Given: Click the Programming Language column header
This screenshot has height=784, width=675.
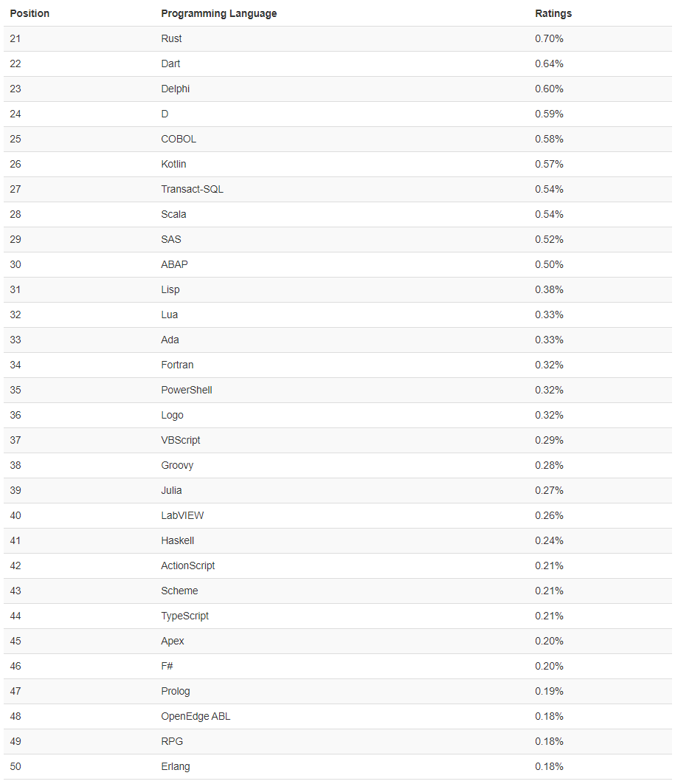Looking at the screenshot, I should point(219,13).
